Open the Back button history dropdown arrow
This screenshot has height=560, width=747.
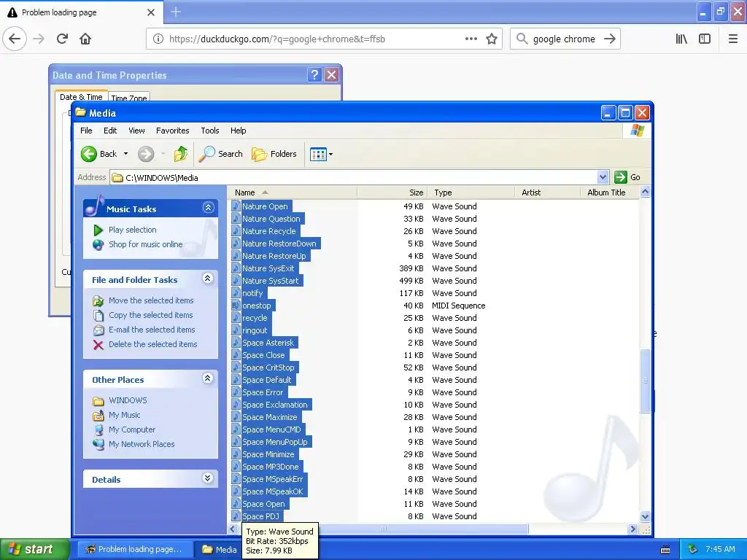125,154
